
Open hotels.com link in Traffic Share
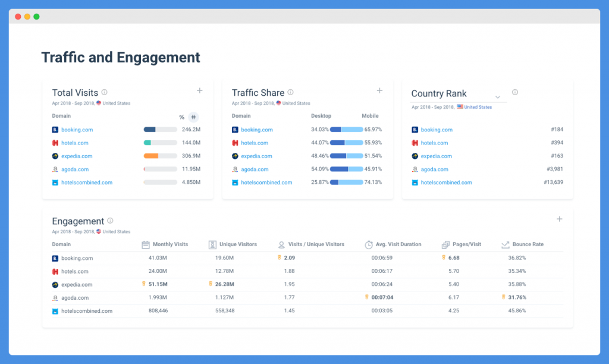pos(255,143)
